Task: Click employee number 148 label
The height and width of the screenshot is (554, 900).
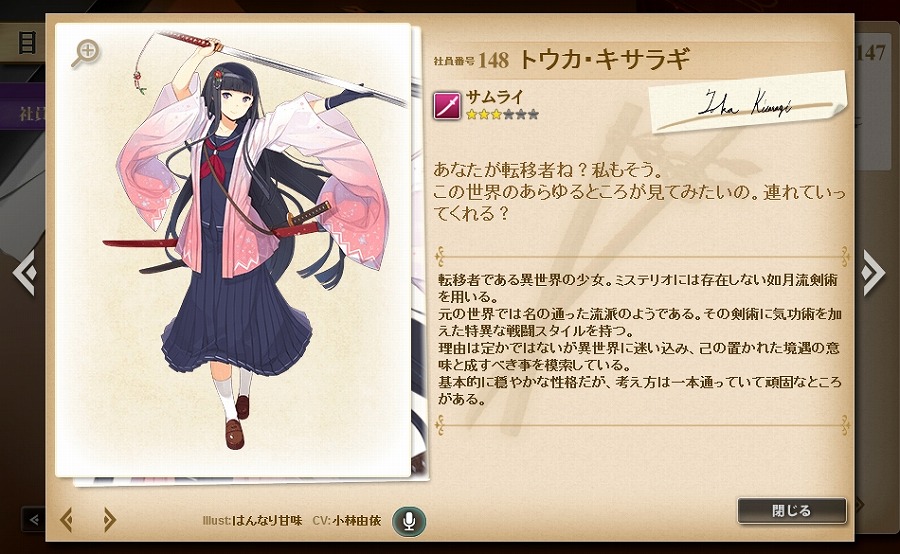Action: 472,60
